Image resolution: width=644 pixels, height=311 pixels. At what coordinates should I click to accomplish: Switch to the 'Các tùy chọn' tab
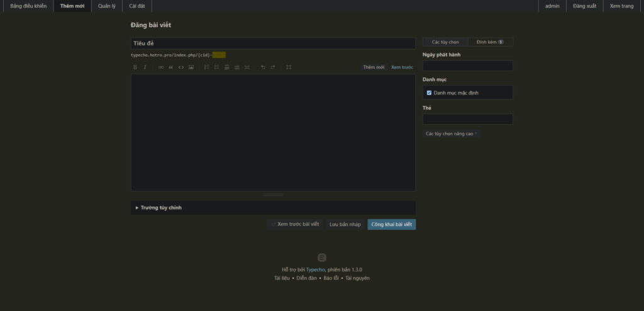(x=445, y=42)
